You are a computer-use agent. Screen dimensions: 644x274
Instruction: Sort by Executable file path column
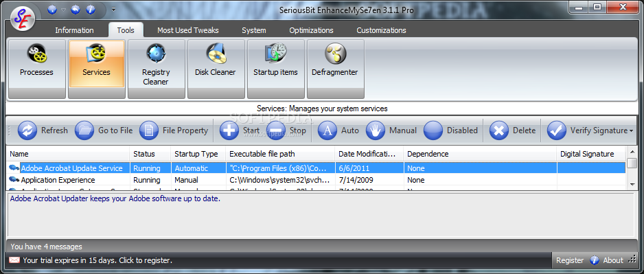(x=281, y=154)
